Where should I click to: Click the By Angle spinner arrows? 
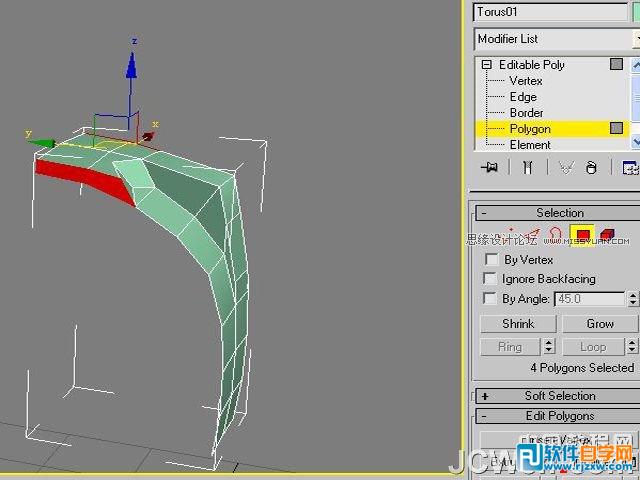point(633,298)
